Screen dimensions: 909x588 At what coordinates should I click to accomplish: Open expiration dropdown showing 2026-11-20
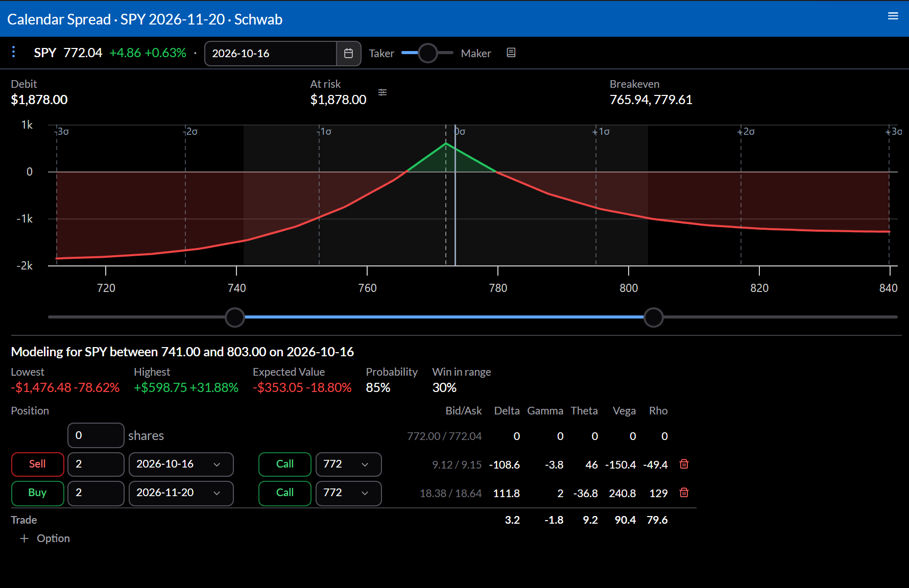[181, 493]
